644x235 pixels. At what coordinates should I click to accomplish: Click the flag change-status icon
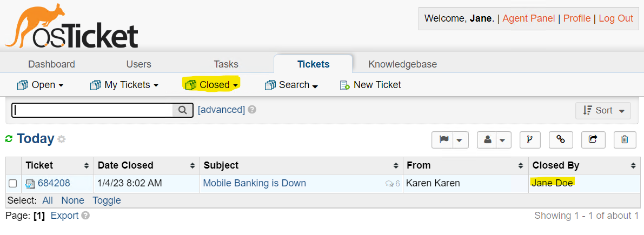(444, 140)
